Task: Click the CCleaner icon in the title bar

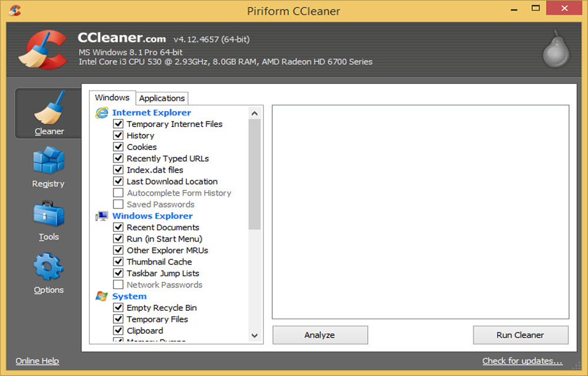Action: 14,10
